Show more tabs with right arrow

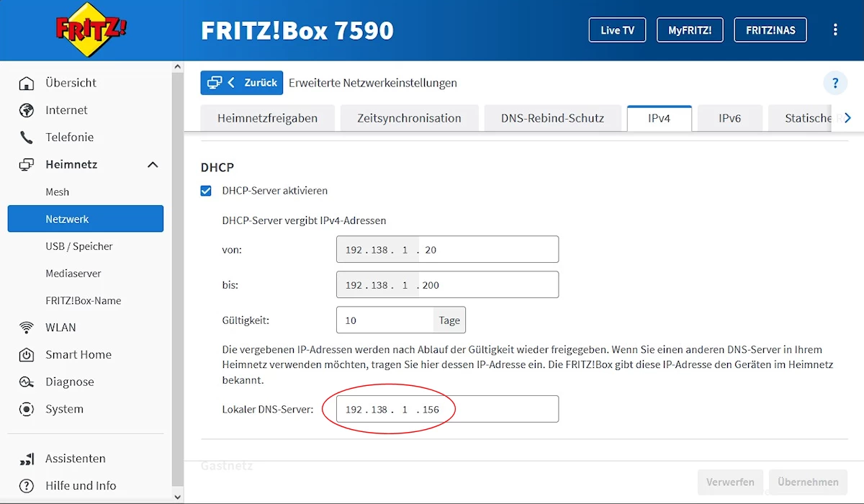click(847, 118)
